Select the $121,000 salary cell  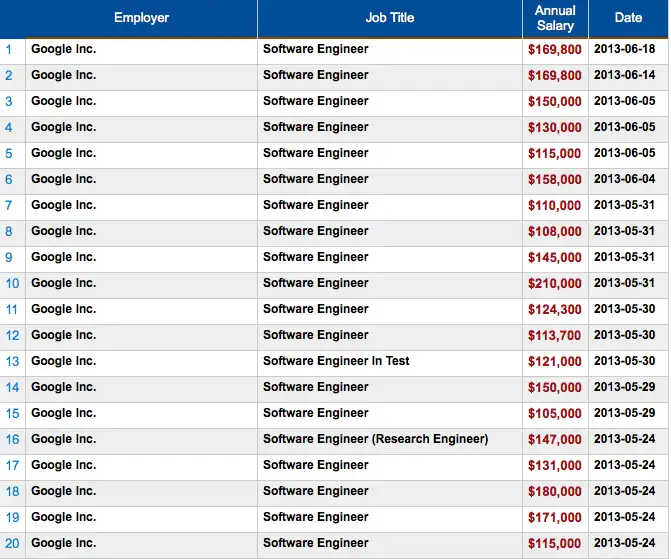555,362
